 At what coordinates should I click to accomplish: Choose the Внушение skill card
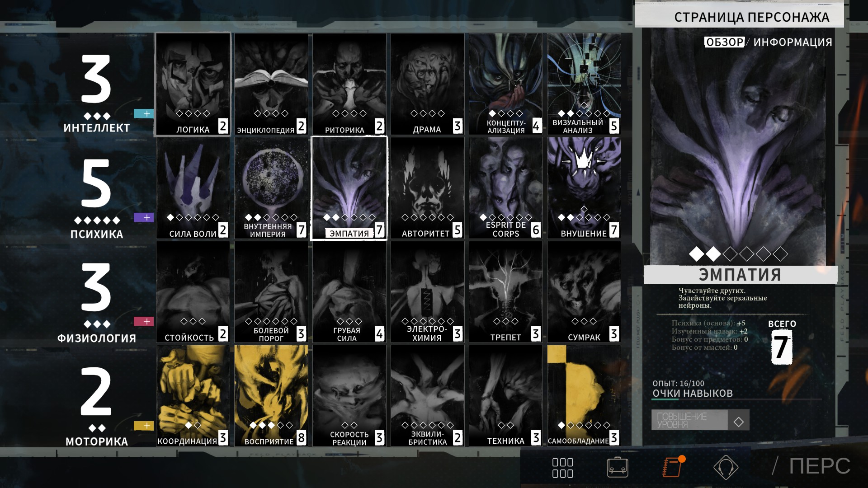(x=584, y=188)
